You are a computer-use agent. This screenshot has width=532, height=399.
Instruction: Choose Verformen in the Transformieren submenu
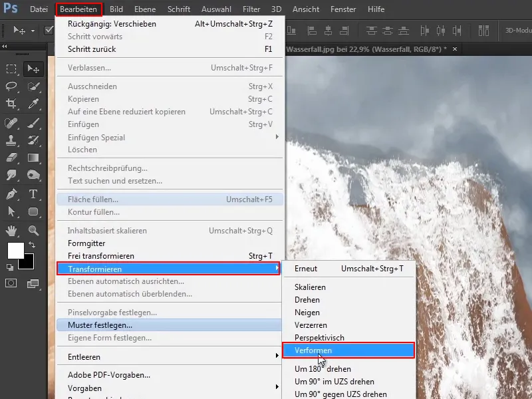(x=348, y=350)
